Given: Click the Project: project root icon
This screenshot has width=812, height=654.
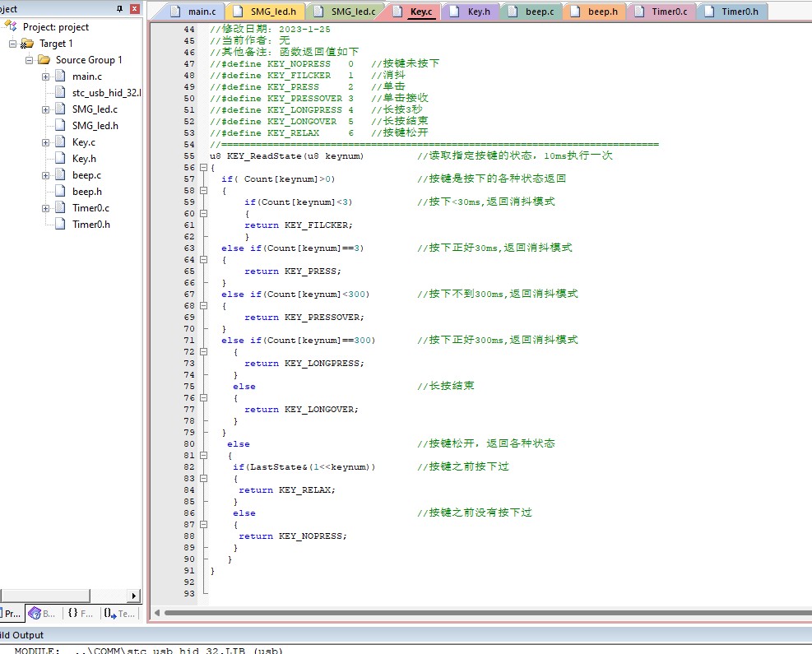Looking at the screenshot, I should coord(11,26).
